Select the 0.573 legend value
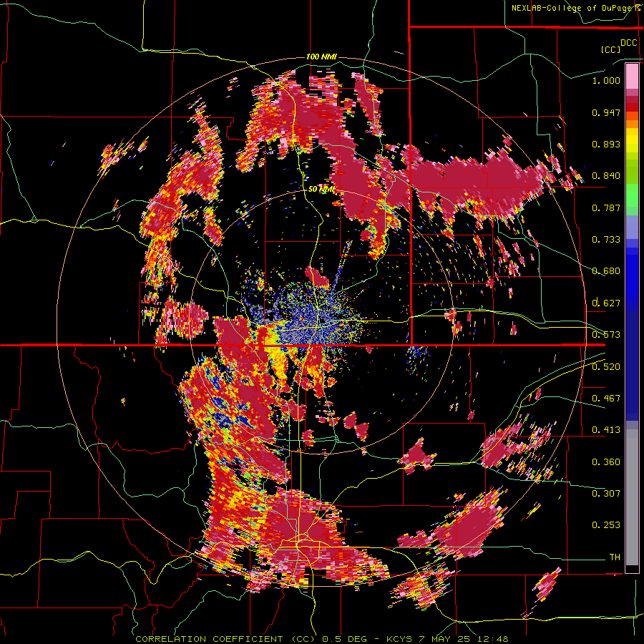Screen dimensions: 644x644 click(x=606, y=335)
